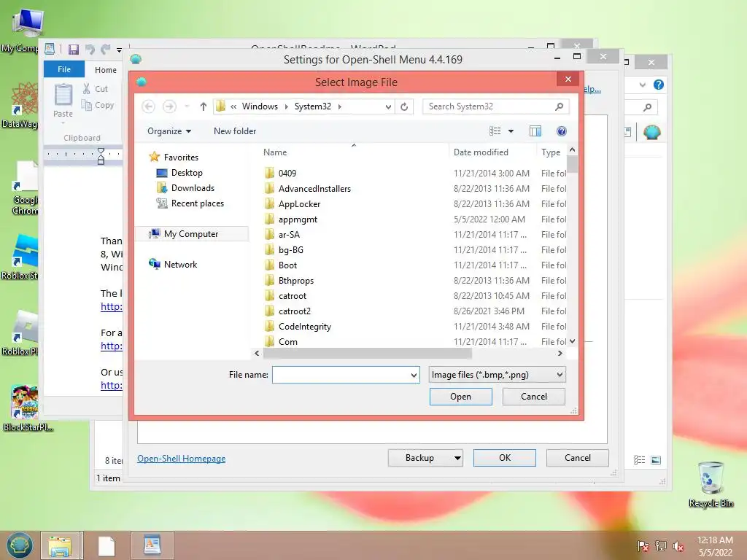Click New folder button
This screenshot has width=747, height=560.
(x=235, y=131)
